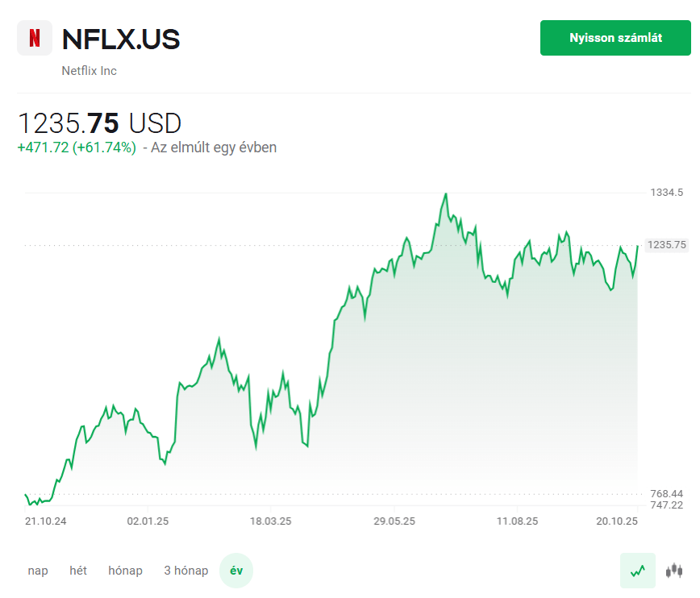Click the 29.05.25 date on the axis
The height and width of the screenshot is (598, 700).
pos(394,521)
